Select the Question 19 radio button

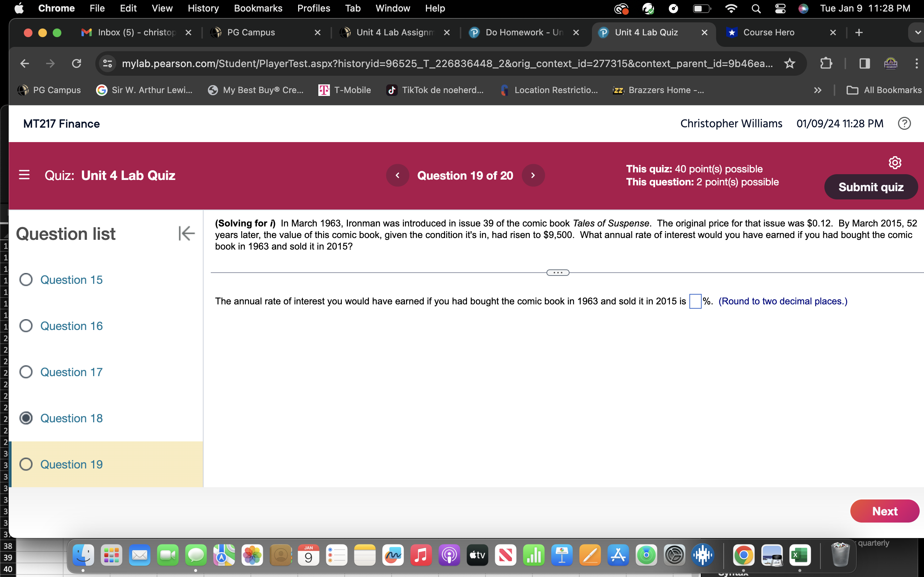click(x=26, y=464)
